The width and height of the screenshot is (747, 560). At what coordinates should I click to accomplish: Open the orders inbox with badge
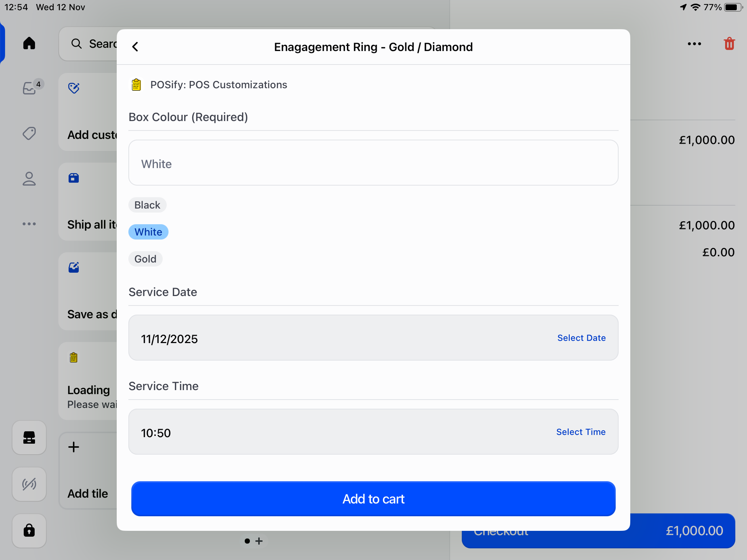click(x=30, y=88)
